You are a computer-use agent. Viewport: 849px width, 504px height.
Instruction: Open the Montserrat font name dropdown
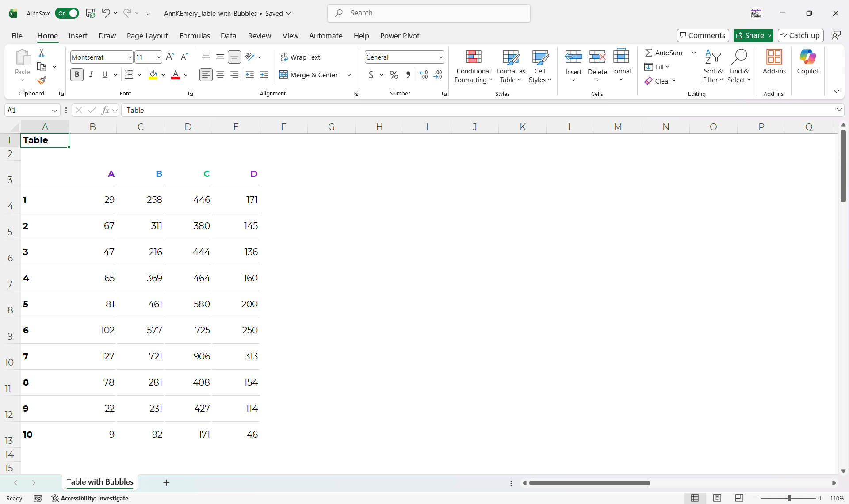point(130,57)
